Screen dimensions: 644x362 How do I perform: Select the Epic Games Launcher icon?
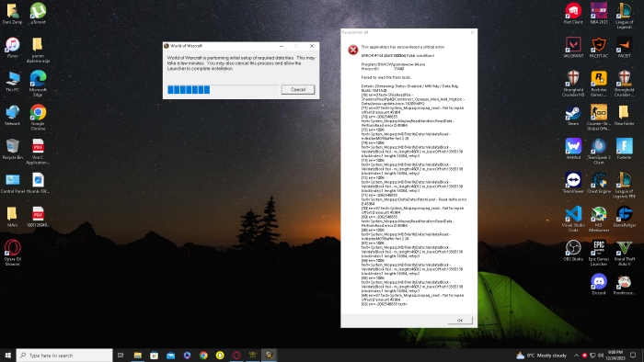[598, 253]
